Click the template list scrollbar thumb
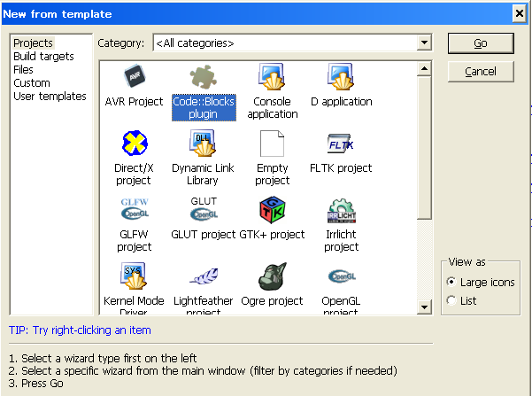 (424, 148)
